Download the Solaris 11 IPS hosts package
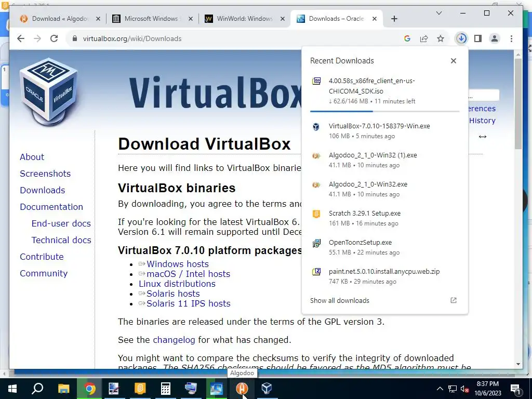The height and width of the screenshot is (399, 532). click(x=188, y=303)
